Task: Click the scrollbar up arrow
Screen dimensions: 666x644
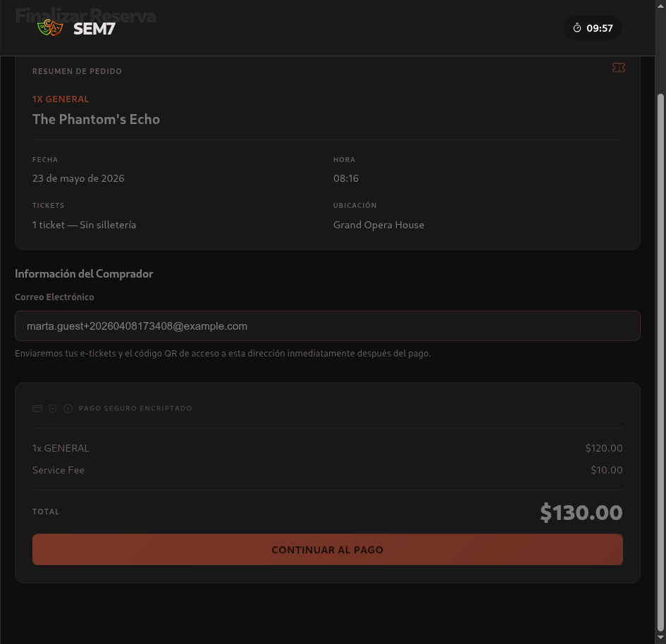Action: coord(660,6)
